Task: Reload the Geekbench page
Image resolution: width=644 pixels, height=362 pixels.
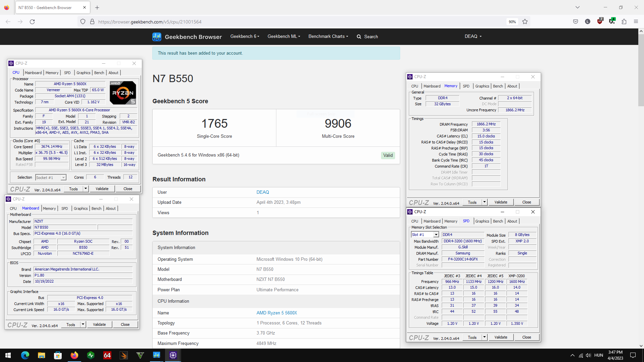Action: click(x=32, y=21)
